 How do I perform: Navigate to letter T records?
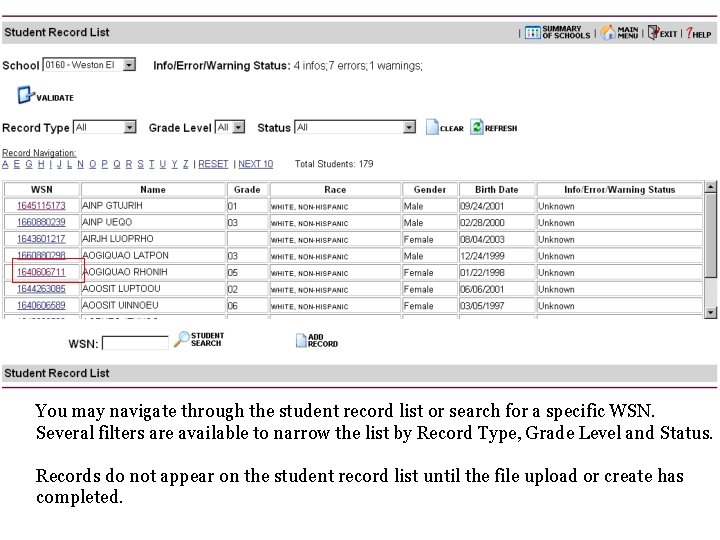[152, 164]
